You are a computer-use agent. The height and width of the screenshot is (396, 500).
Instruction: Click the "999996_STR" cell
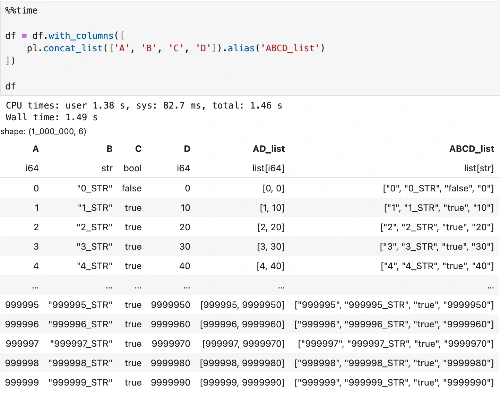(x=80, y=324)
